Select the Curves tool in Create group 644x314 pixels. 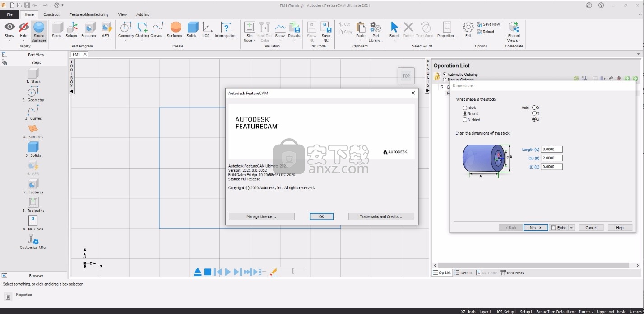[x=158, y=30]
